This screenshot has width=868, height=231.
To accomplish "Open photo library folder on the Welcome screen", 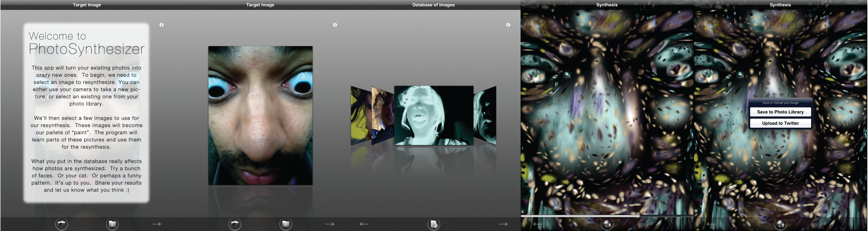I will (x=112, y=224).
